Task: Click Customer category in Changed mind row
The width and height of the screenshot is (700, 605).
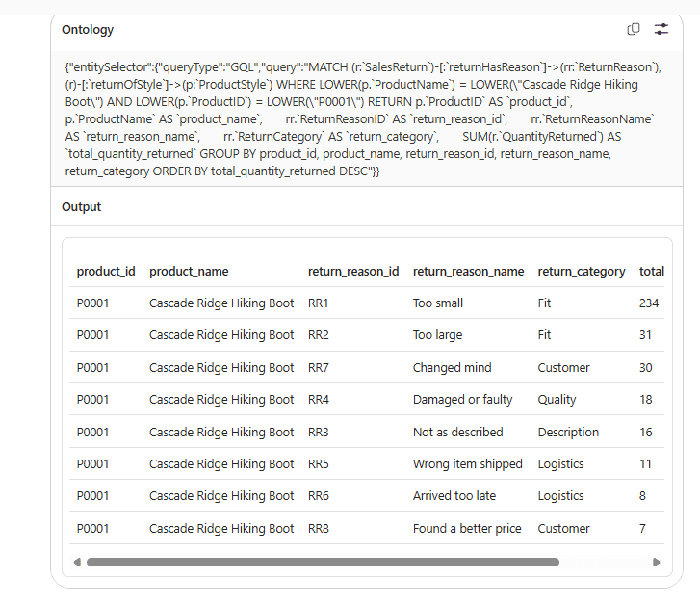Action: (x=564, y=367)
